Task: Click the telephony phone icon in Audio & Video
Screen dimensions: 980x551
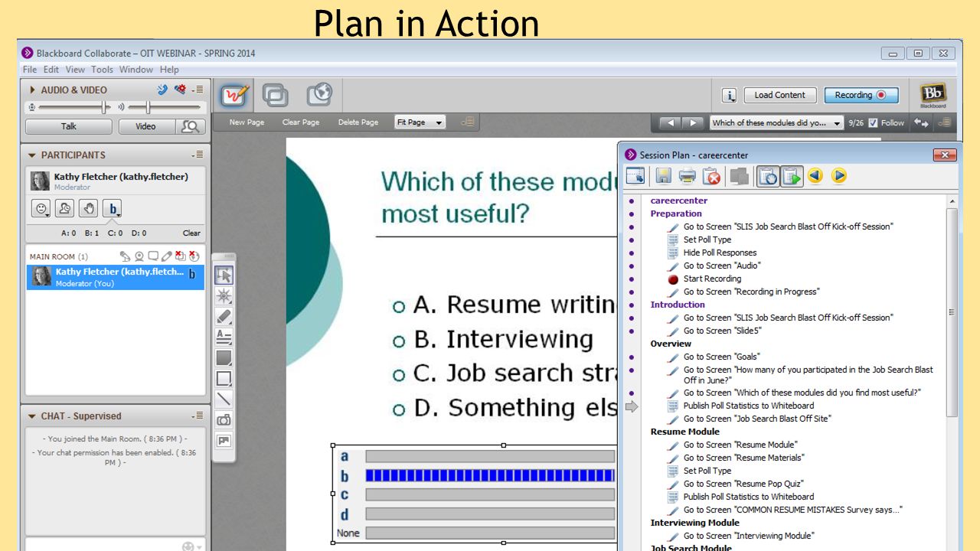Action: tap(162, 90)
